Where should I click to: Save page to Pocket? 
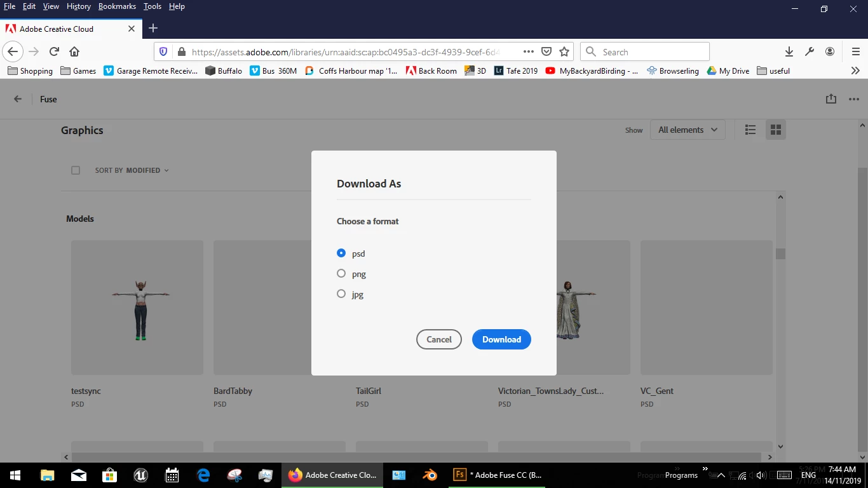pyautogui.click(x=546, y=51)
